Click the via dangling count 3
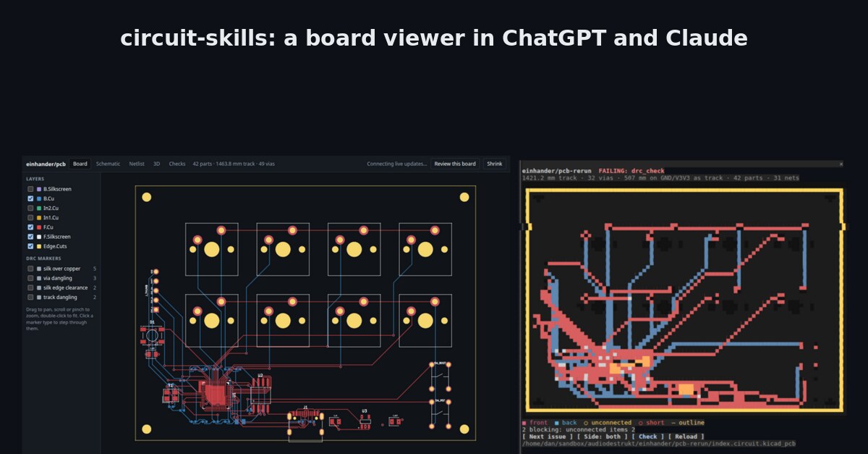The width and height of the screenshot is (868, 454). (95, 278)
